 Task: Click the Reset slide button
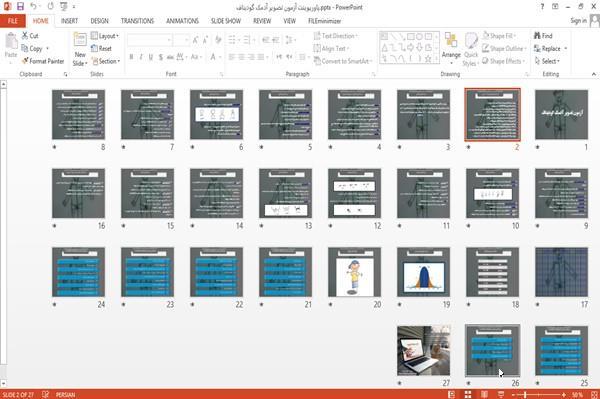pyautogui.click(x=101, y=49)
